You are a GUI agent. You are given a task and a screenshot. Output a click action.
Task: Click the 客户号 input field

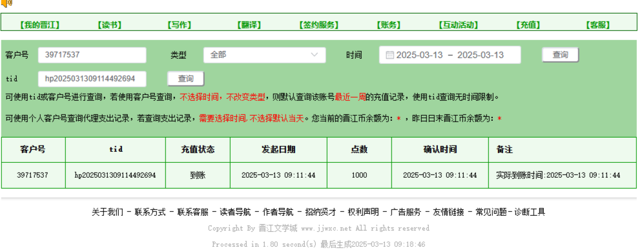click(92, 55)
